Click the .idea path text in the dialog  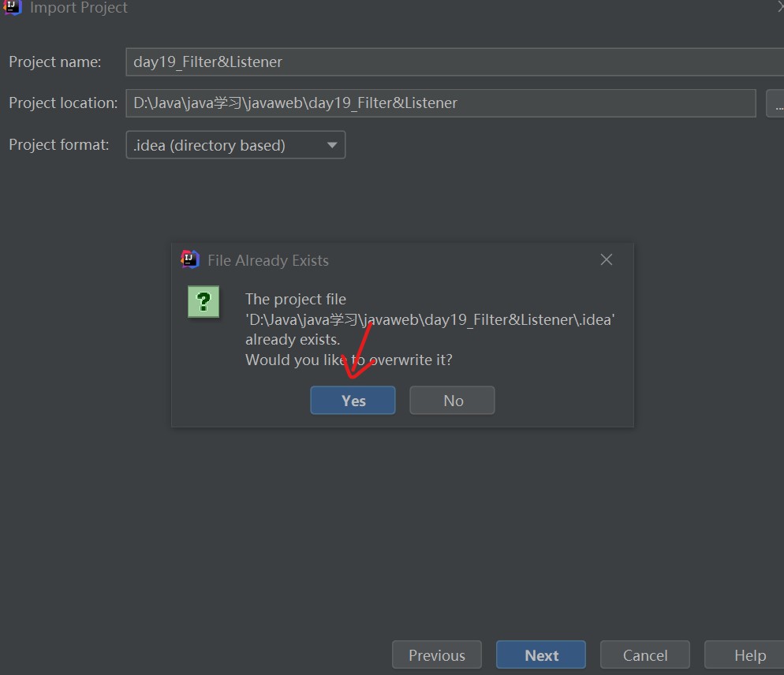pos(430,319)
